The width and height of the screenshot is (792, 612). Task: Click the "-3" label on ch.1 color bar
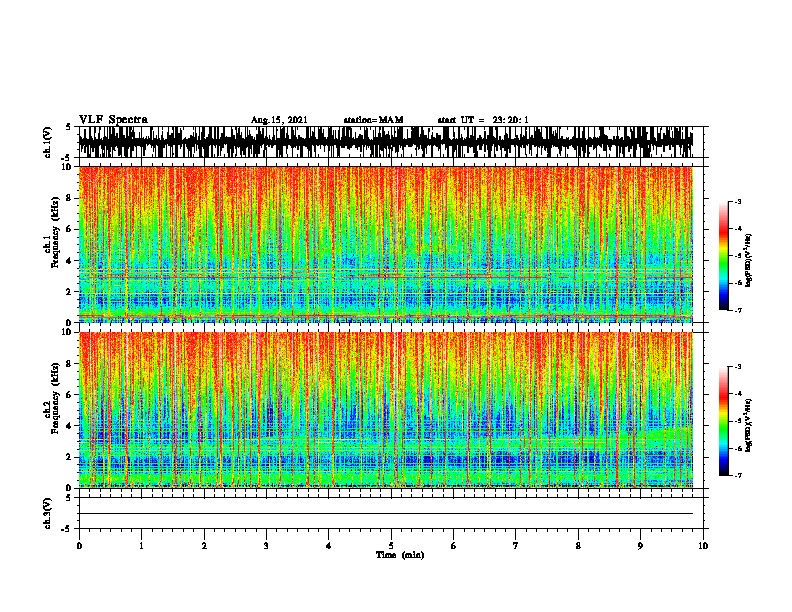(x=738, y=202)
